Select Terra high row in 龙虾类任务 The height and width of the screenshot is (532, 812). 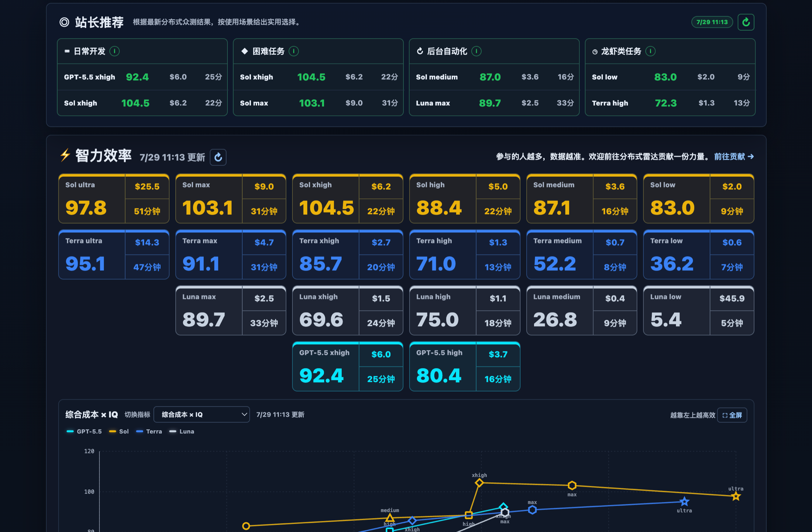(670, 103)
